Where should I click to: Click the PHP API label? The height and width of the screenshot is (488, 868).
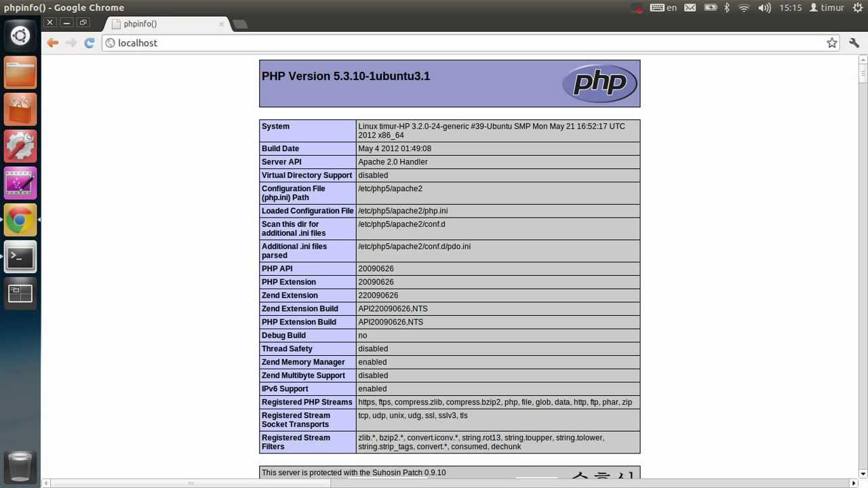277,269
